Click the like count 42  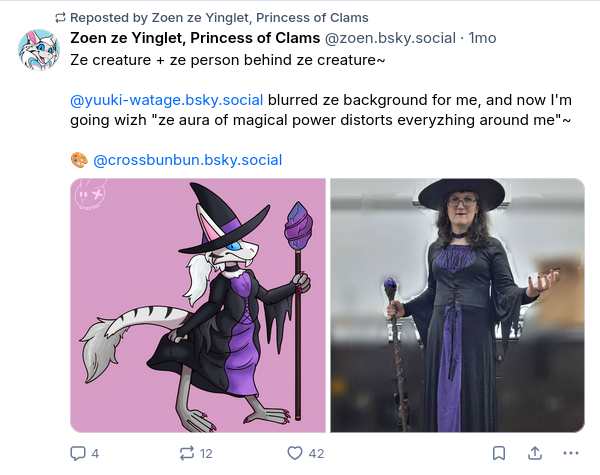[x=316, y=453]
